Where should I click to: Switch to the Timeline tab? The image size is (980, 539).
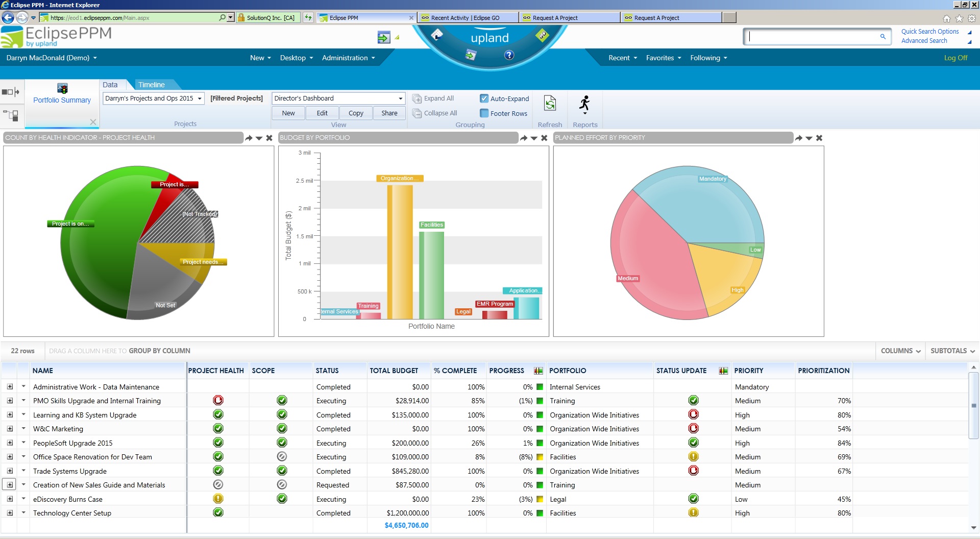[152, 84]
